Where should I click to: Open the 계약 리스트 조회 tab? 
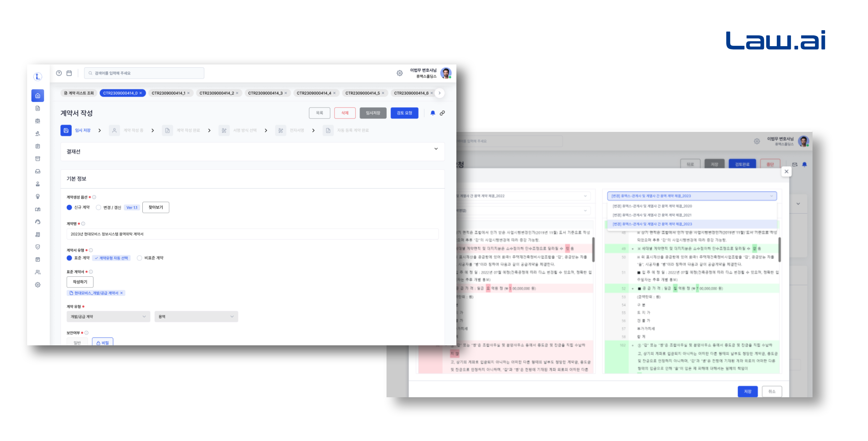(x=79, y=93)
